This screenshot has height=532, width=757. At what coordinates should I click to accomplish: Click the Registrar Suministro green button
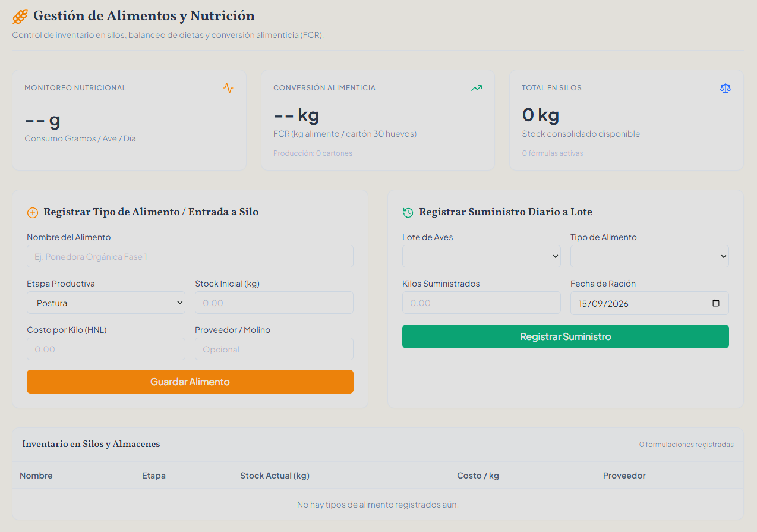tap(566, 336)
